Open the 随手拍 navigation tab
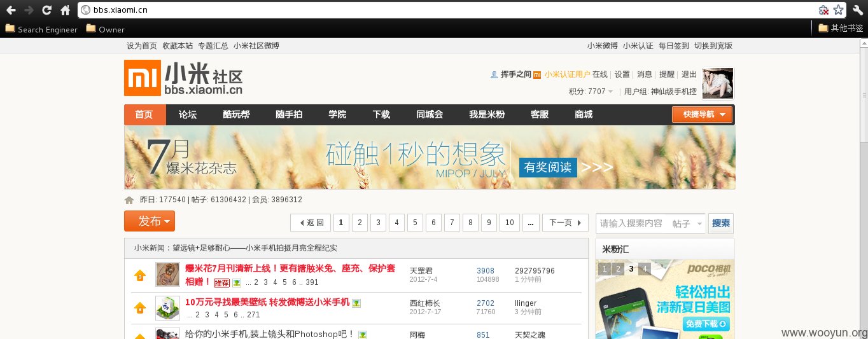The height and width of the screenshot is (339, 868). point(289,114)
